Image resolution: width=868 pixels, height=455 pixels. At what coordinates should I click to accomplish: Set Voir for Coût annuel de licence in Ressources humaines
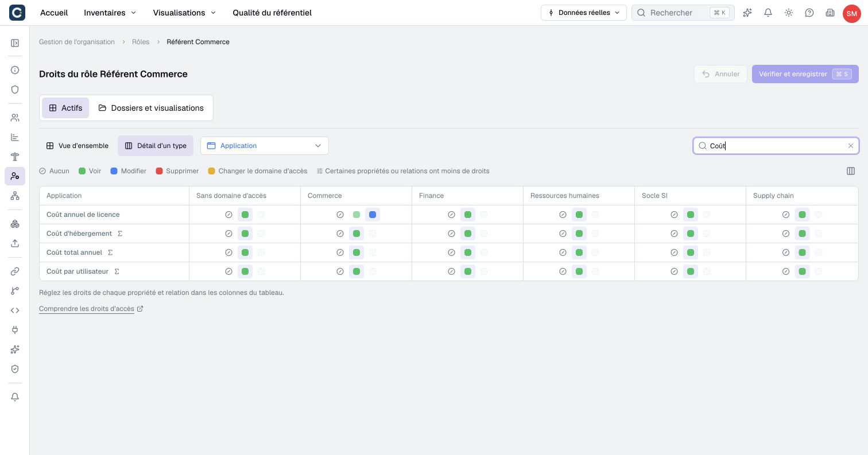(x=579, y=215)
